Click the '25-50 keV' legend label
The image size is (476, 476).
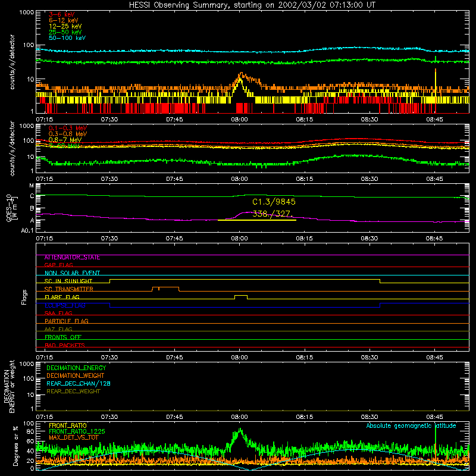[x=65, y=32]
